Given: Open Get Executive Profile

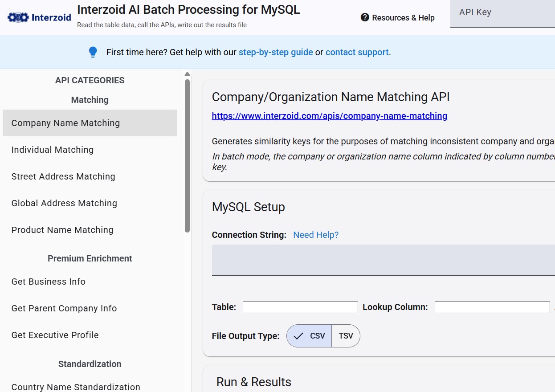Looking at the screenshot, I should pos(90,335).
